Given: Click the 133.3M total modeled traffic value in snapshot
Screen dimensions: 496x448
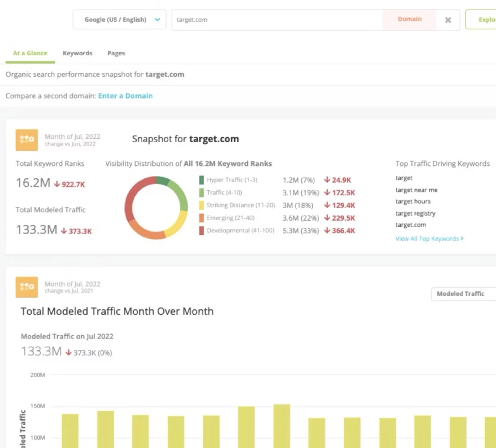Looking at the screenshot, I should coord(37,230).
